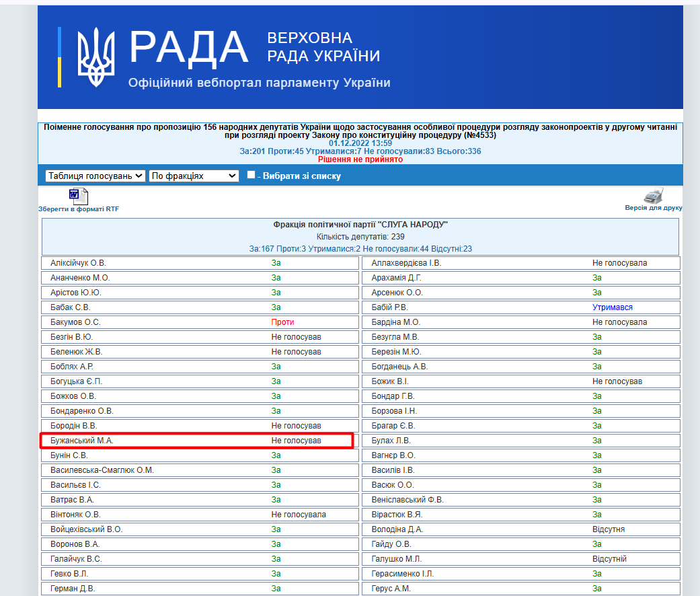Select deputy name 'Бондар Г.В.'
700x596 pixels.
coord(393,396)
